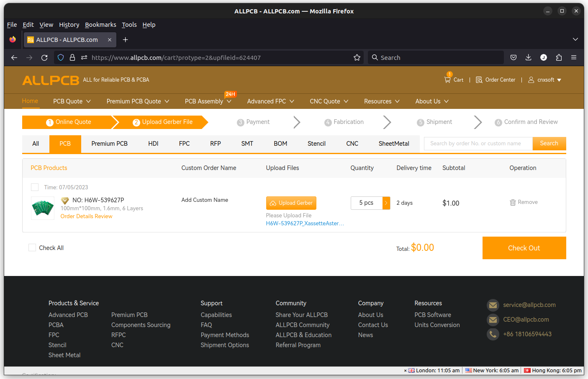Click the ALLPCB logo
This screenshot has height=379, width=588.
click(x=51, y=80)
